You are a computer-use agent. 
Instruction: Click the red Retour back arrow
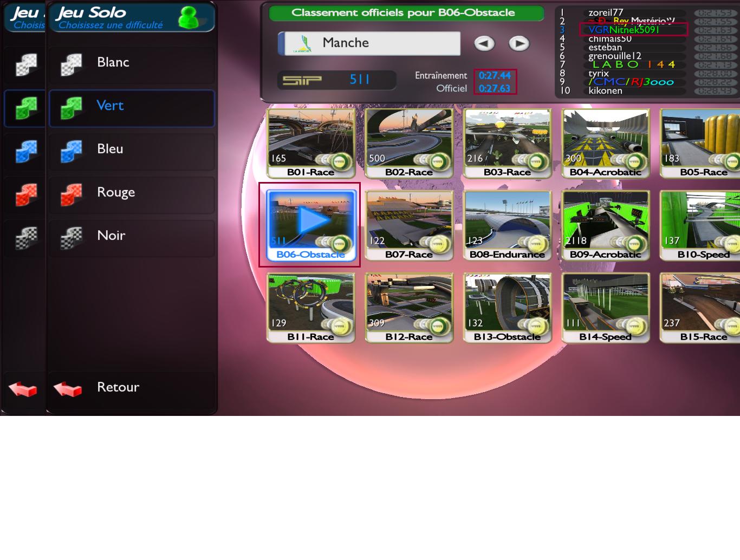68,389
